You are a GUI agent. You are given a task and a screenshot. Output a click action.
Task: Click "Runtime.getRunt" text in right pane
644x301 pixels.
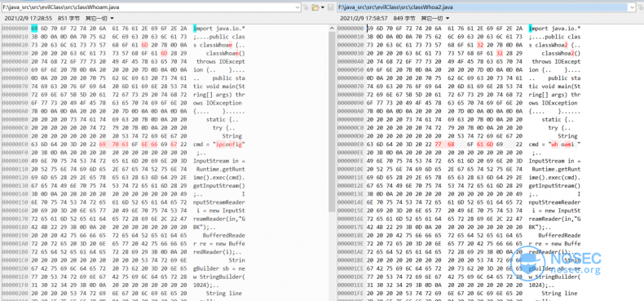coord(557,169)
